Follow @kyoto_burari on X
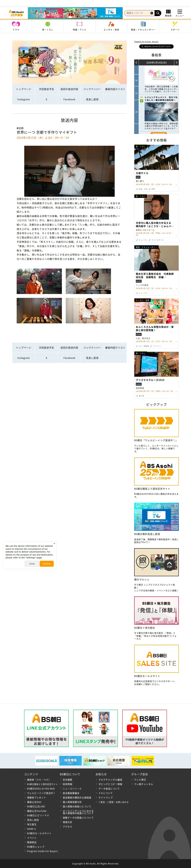 coord(156,46)
